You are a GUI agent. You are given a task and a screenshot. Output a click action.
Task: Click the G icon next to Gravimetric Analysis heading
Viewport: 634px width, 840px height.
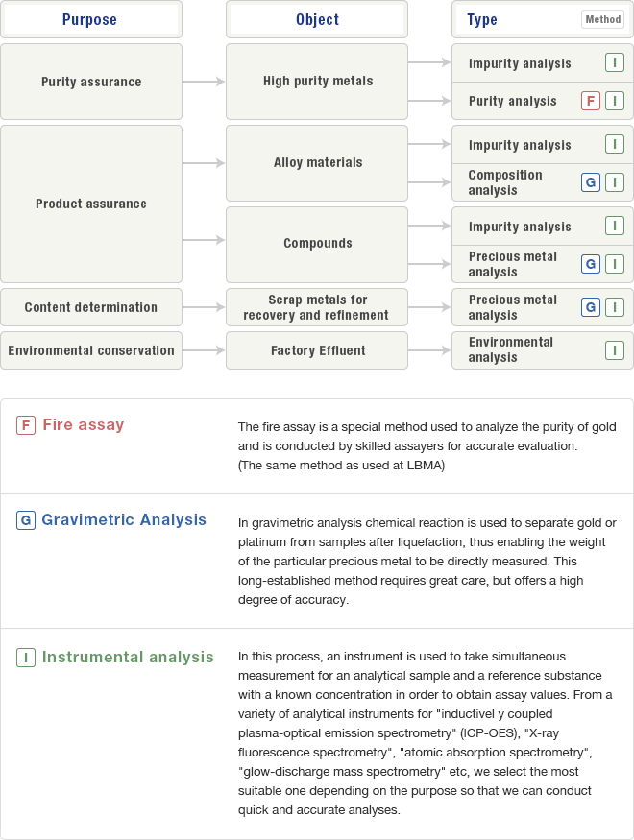click(26, 520)
